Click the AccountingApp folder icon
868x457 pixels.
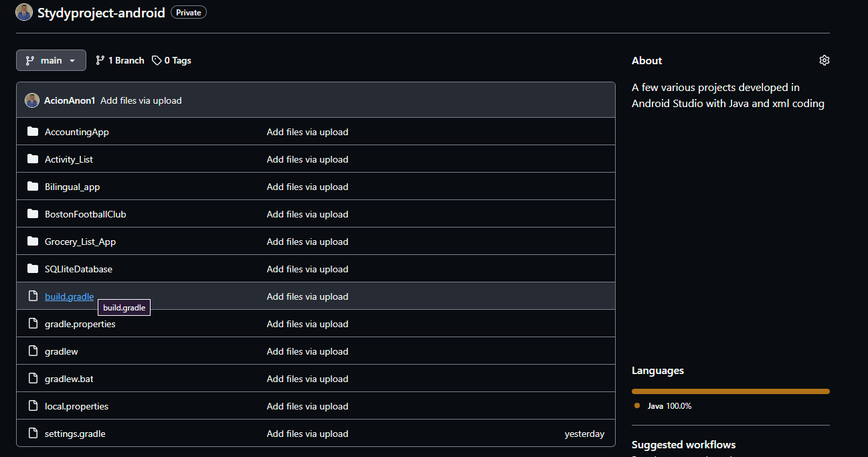(33, 132)
